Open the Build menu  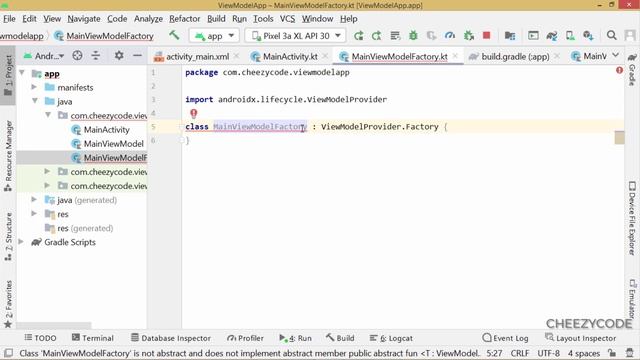(216, 19)
